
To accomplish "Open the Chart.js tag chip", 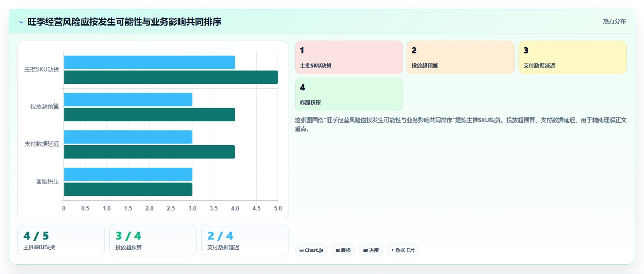I will (311, 250).
